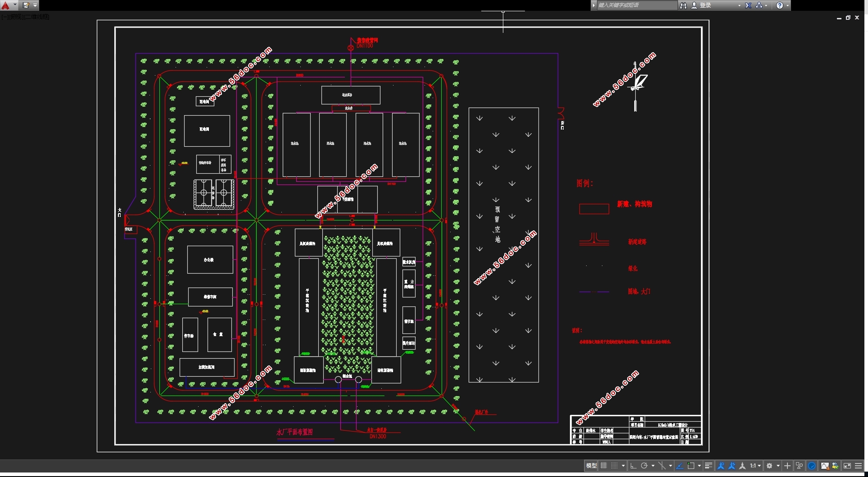Image resolution: width=868 pixels, height=477 pixels.
Task: Click the binoculars search icon
Action: pos(683,5)
